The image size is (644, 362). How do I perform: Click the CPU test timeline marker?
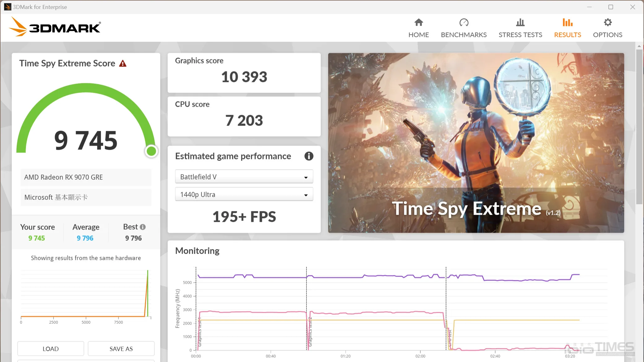click(x=450, y=338)
